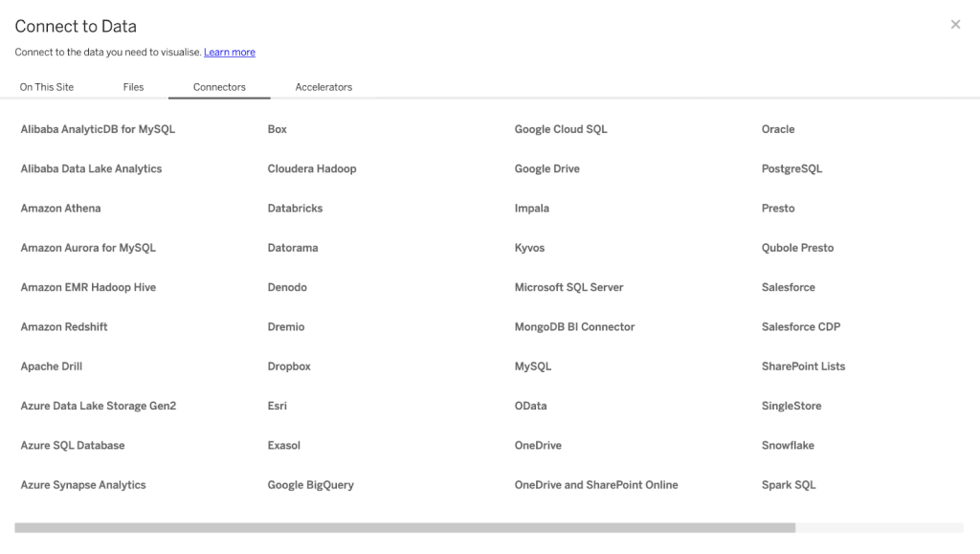Click the Presto entry in the last column
Screen dimensions: 980x554
778,208
